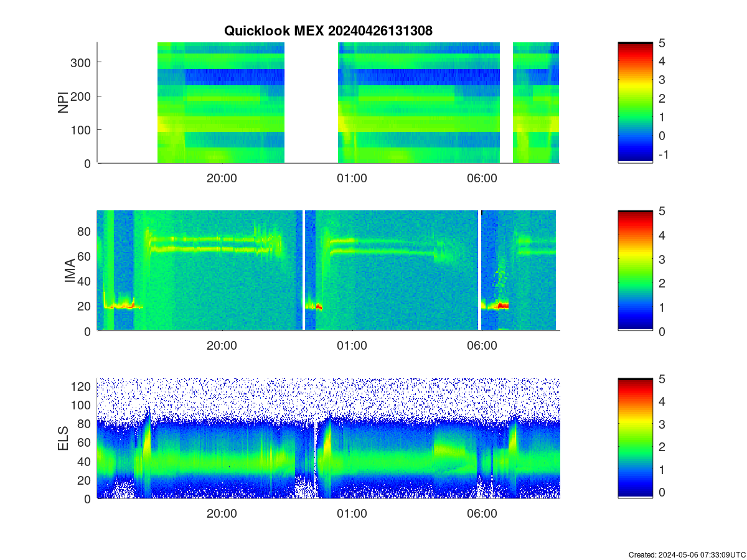The height and width of the screenshot is (560, 747).
Task: Select the 20:00 time label under IMA panel
Action: click(x=222, y=346)
